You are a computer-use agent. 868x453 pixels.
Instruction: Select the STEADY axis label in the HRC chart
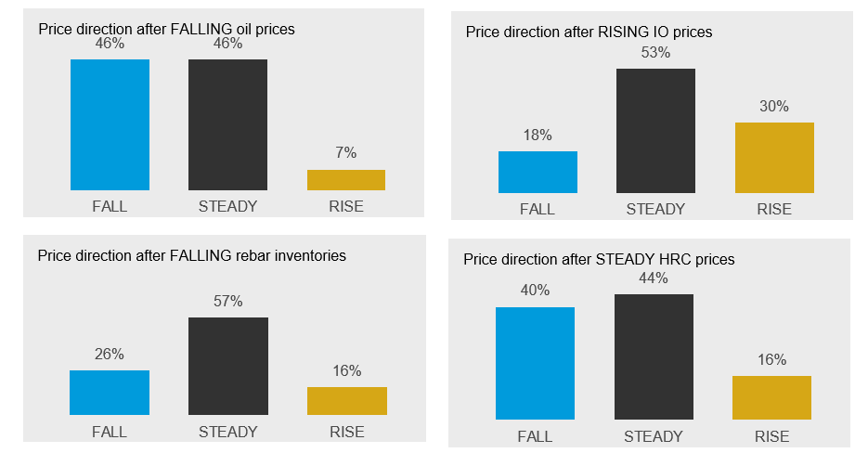tap(654, 436)
